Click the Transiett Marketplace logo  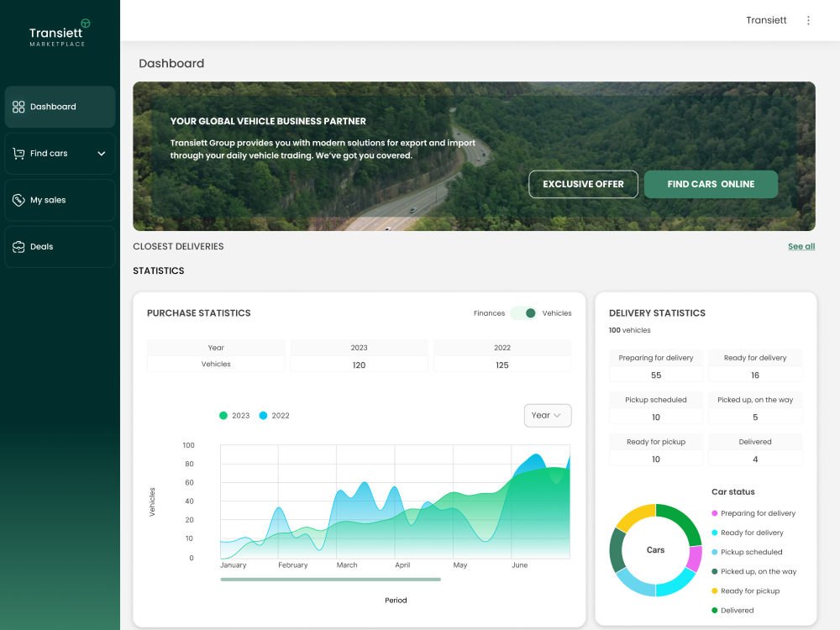point(57,33)
